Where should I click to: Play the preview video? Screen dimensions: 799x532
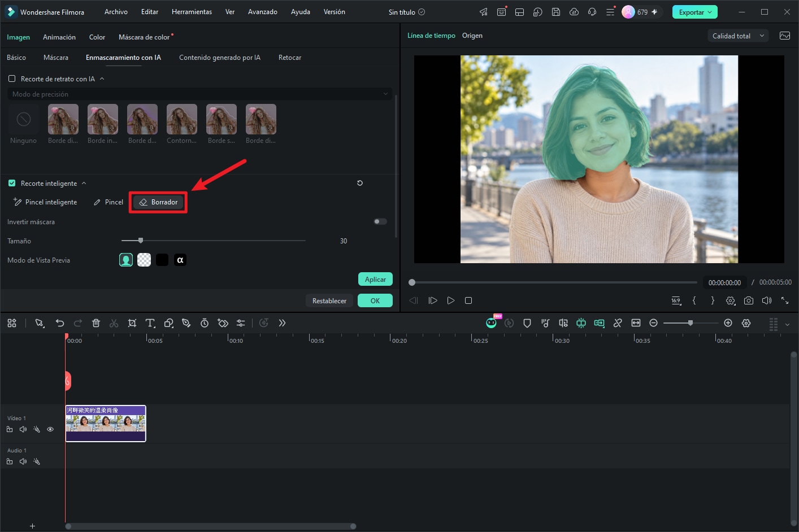click(x=451, y=300)
